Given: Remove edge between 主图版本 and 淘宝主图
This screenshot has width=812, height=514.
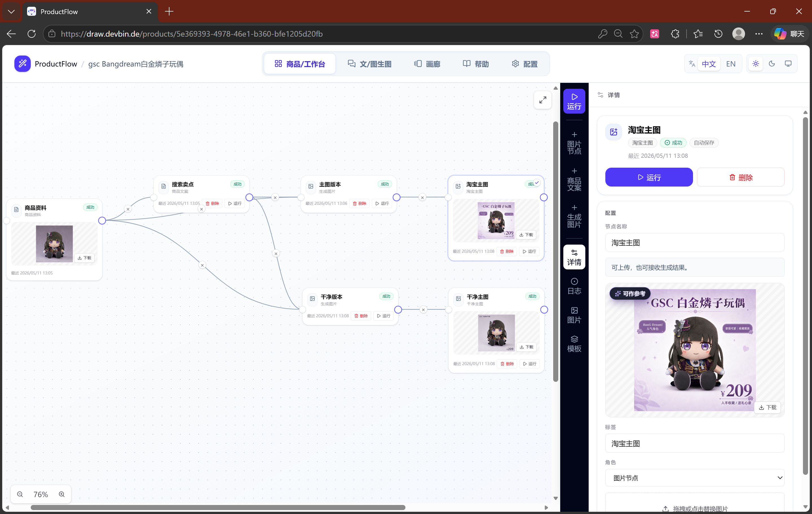Looking at the screenshot, I should tap(422, 198).
